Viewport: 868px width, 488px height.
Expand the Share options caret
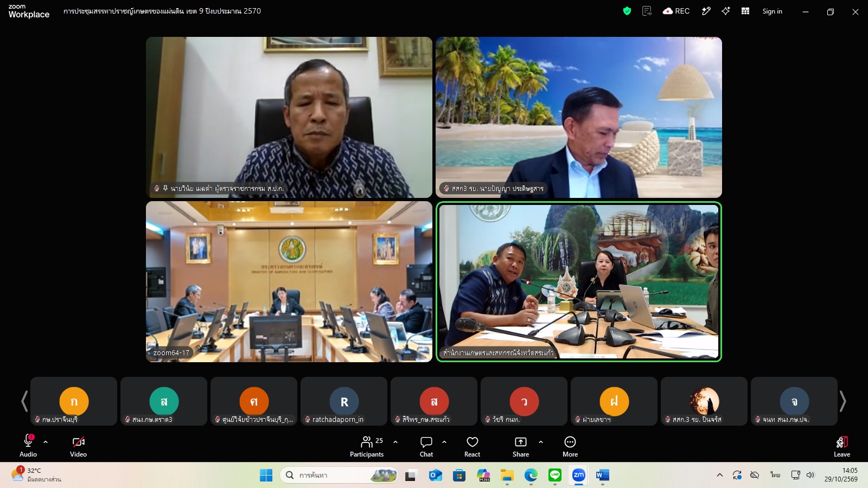pyautogui.click(x=541, y=442)
